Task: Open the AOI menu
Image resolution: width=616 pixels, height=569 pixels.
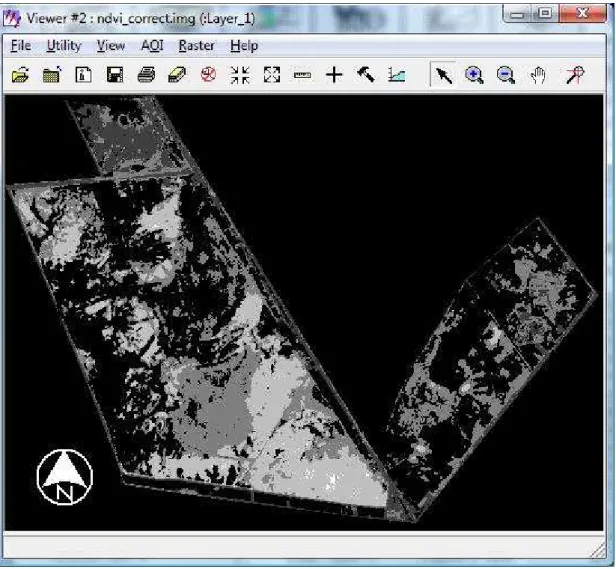Action: pos(152,46)
